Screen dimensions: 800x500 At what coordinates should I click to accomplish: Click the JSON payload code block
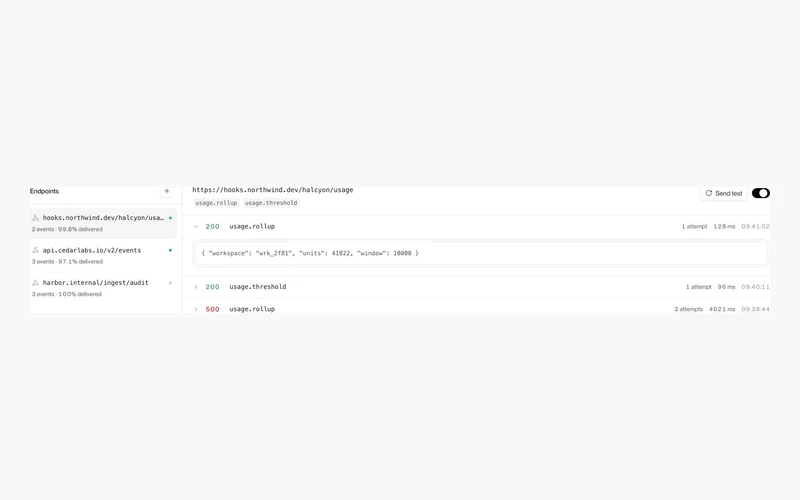[x=481, y=253]
